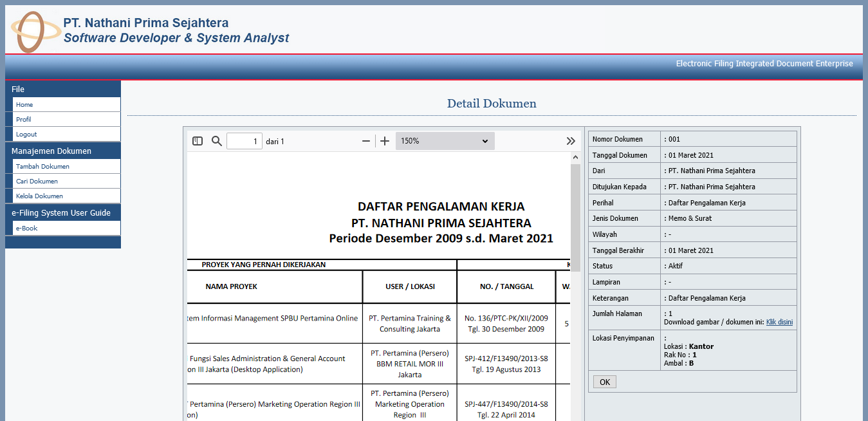This screenshot has height=421, width=868.
Task: Open Kelola Dokumen
Action: (66, 196)
